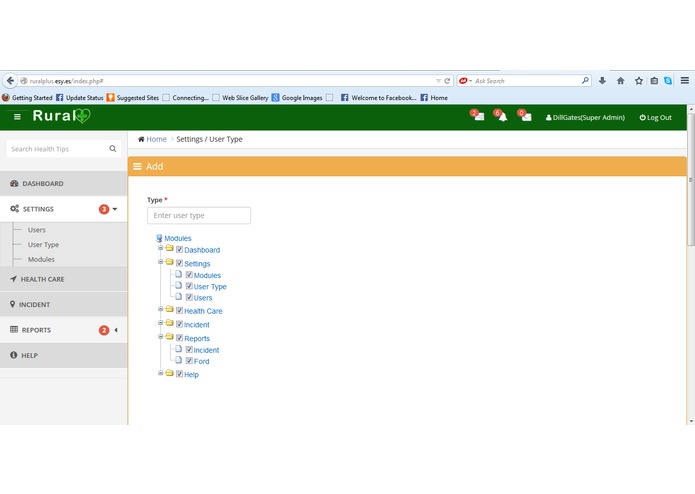Screen dimensions: 695x494
Task: Open bell alerts notification icon
Action: click(500, 115)
